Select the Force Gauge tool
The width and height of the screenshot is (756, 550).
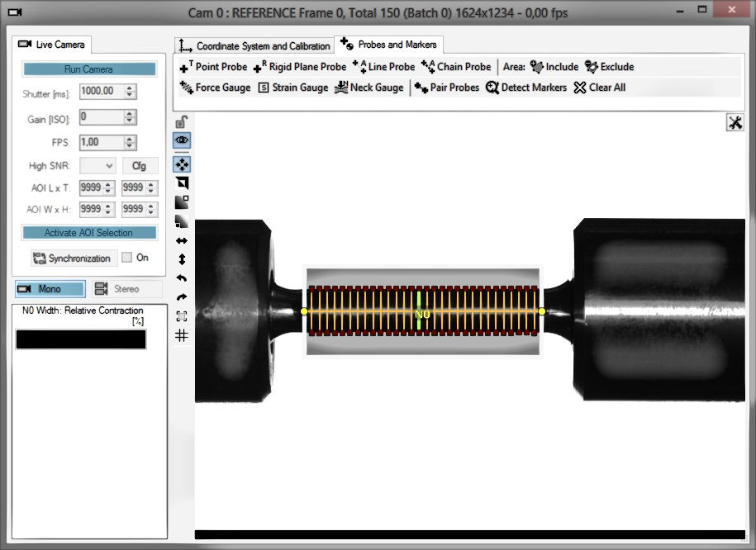(x=215, y=88)
